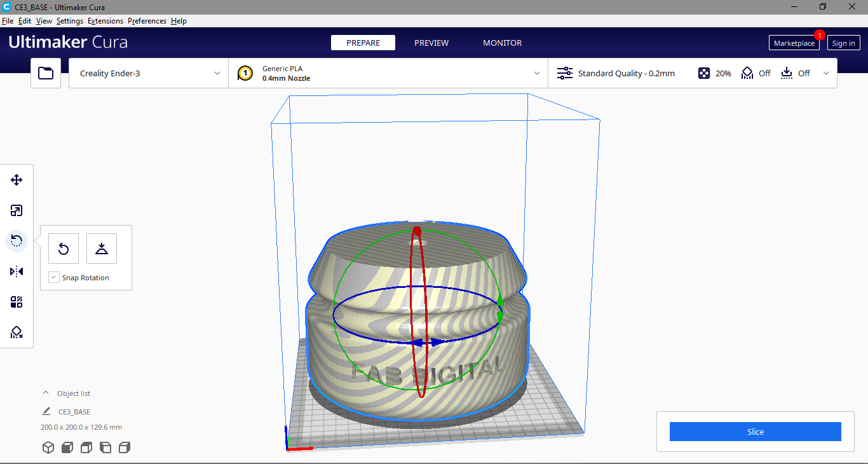Switch to top view cube

point(86,447)
